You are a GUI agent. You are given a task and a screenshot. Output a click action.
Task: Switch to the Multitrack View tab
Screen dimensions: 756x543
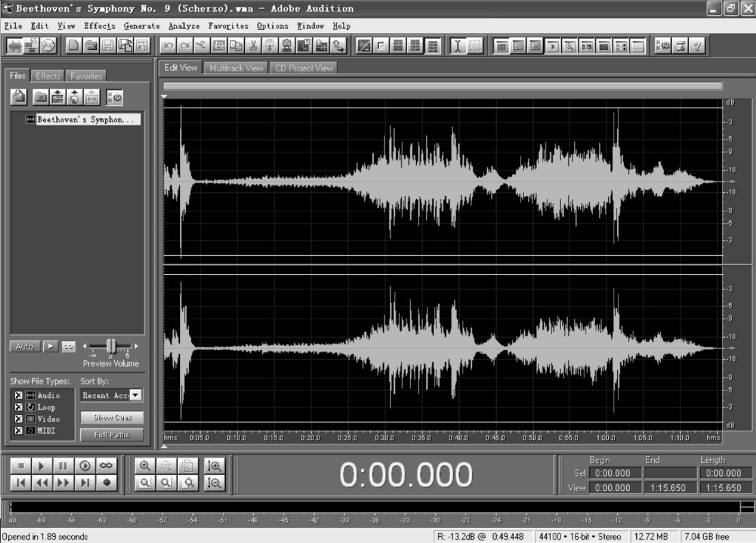click(236, 68)
